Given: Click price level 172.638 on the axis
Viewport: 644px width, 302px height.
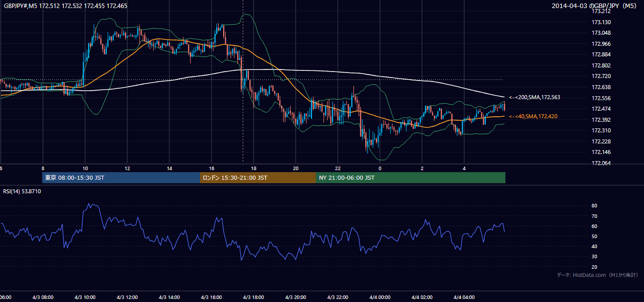Looking at the screenshot, I should [601, 87].
